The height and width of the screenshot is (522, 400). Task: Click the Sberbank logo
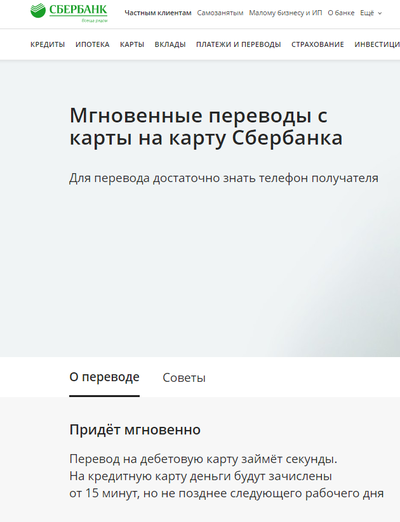tap(69, 12)
